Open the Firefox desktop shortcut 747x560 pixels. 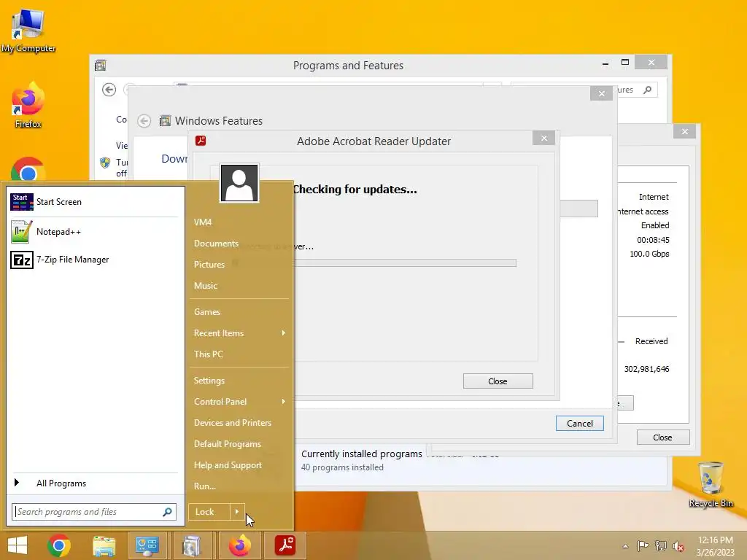click(x=28, y=106)
